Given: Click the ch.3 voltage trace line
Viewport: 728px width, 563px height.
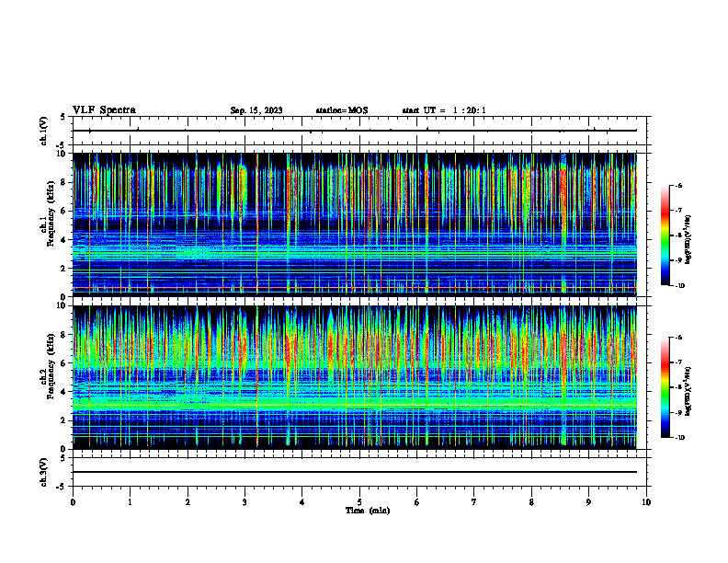Looking at the screenshot, I should [x=355, y=472].
